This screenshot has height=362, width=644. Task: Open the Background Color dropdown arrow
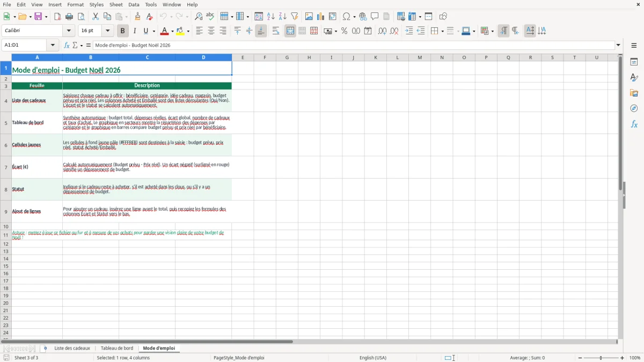(x=188, y=31)
